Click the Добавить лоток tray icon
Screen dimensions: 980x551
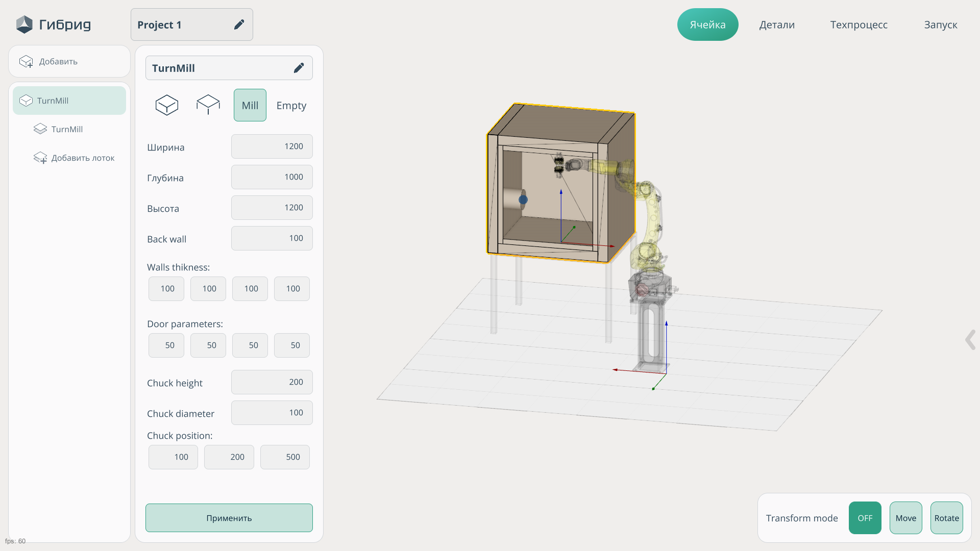click(x=40, y=158)
